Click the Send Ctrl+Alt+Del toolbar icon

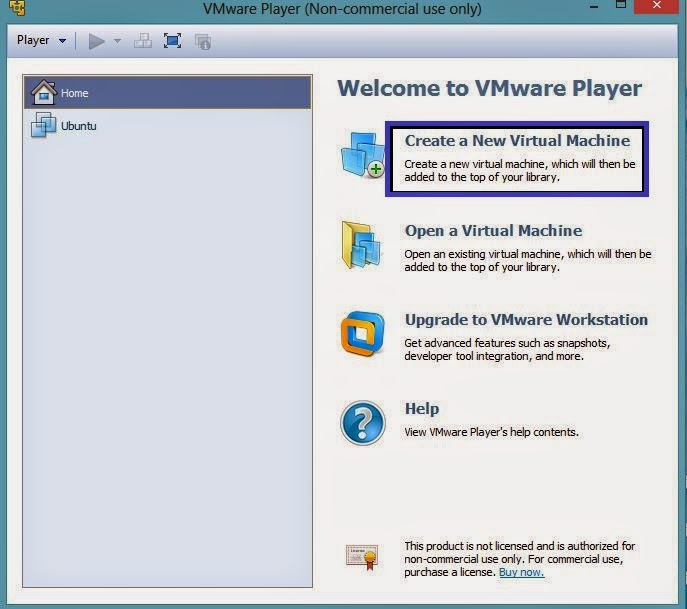[x=143, y=41]
